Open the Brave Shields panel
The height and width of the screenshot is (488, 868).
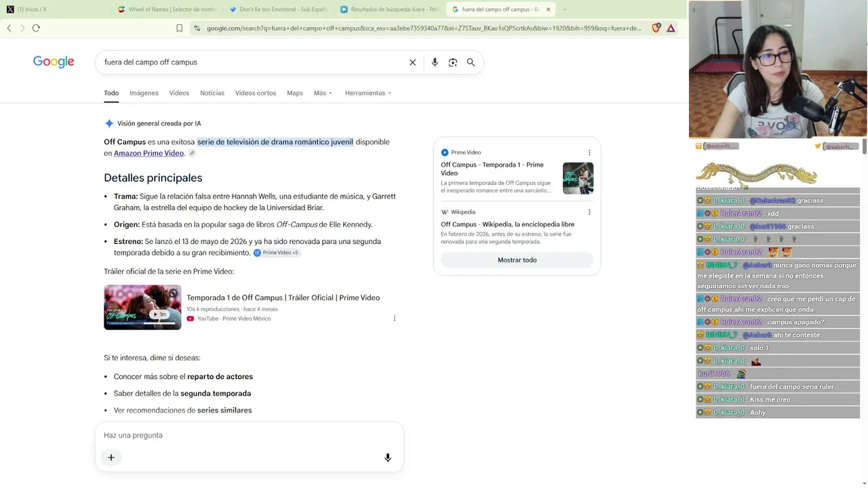point(656,28)
